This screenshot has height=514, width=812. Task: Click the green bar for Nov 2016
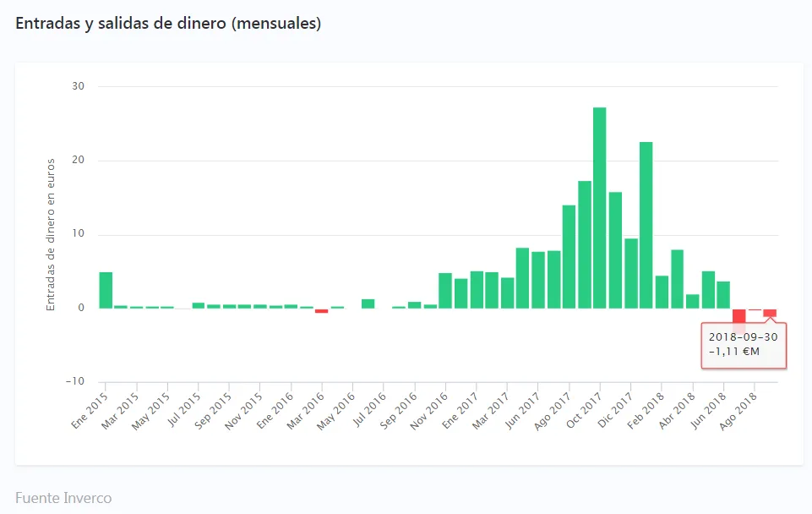coord(445,290)
